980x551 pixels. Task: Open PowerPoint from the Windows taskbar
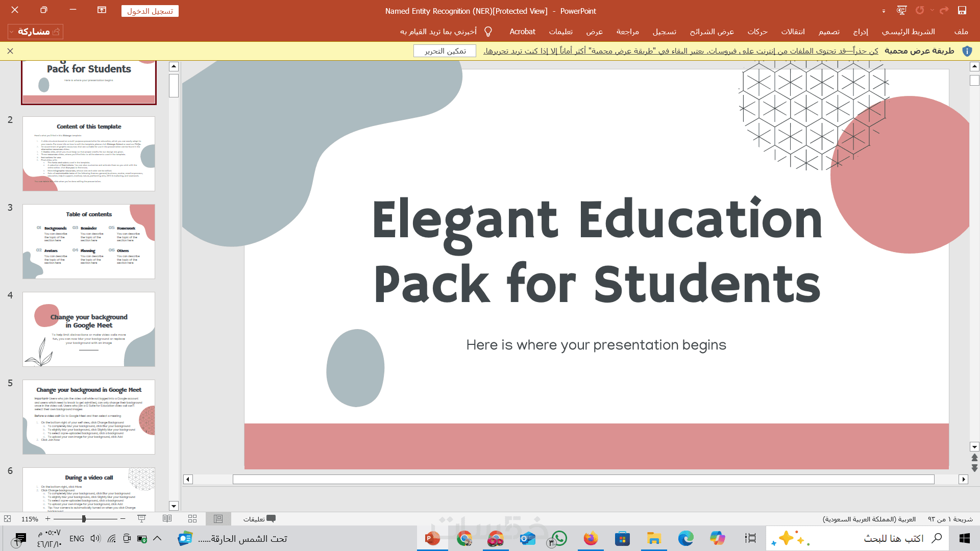[x=432, y=538]
